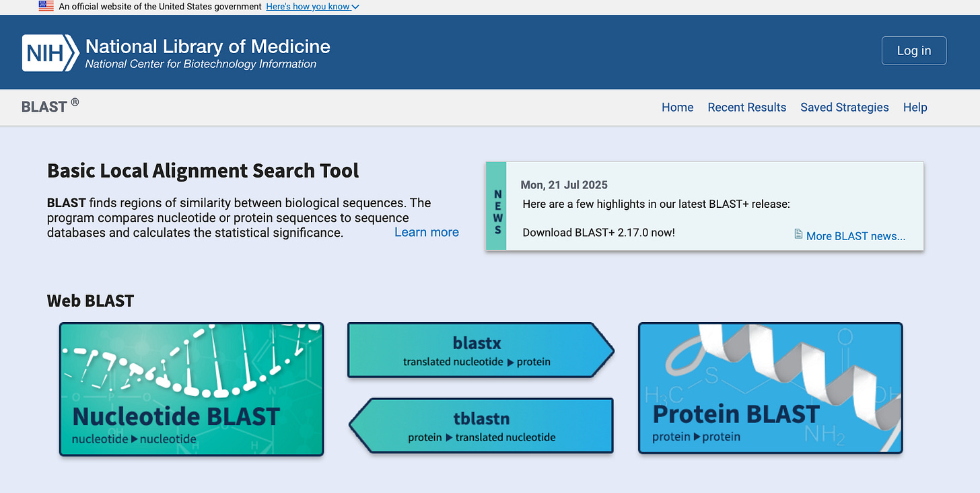980x493 pixels.
Task: Open the Protein BLAST tile
Action: click(x=770, y=388)
